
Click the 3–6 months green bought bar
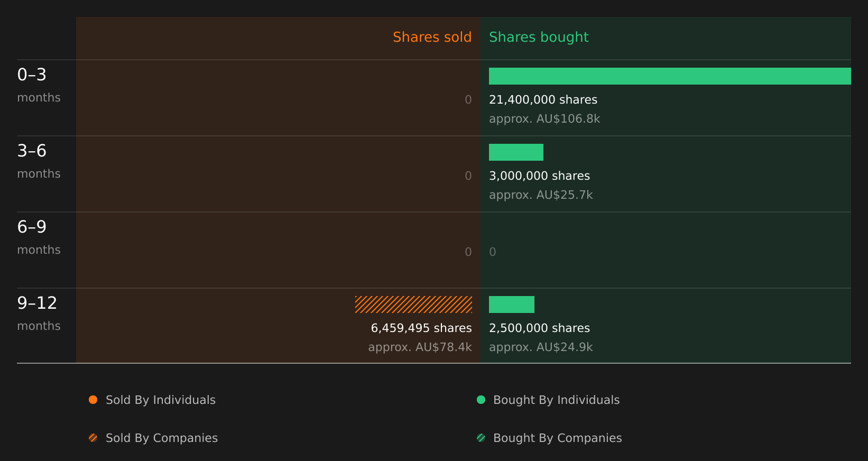click(x=516, y=152)
